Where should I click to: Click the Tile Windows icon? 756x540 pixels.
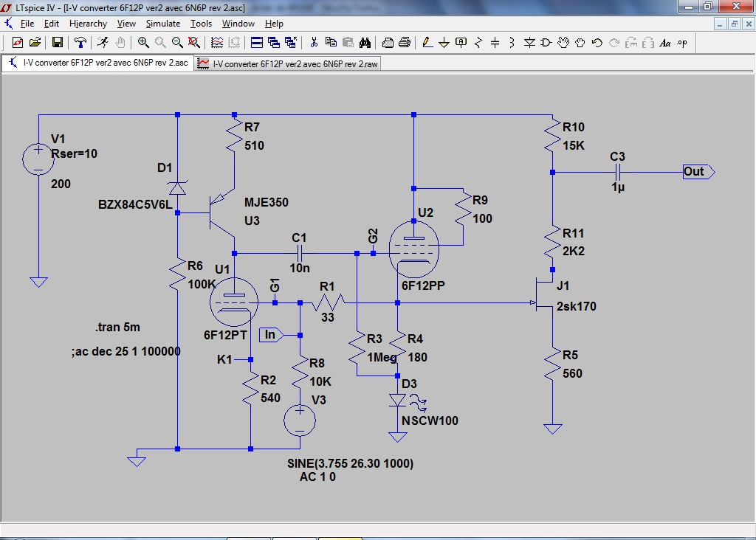257,43
